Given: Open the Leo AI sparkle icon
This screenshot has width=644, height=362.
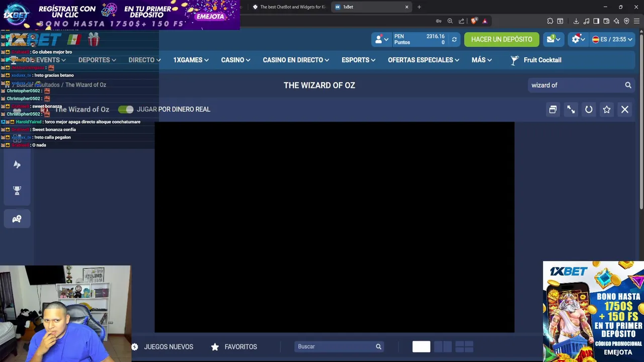Looking at the screenshot, I should click(x=616, y=21).
